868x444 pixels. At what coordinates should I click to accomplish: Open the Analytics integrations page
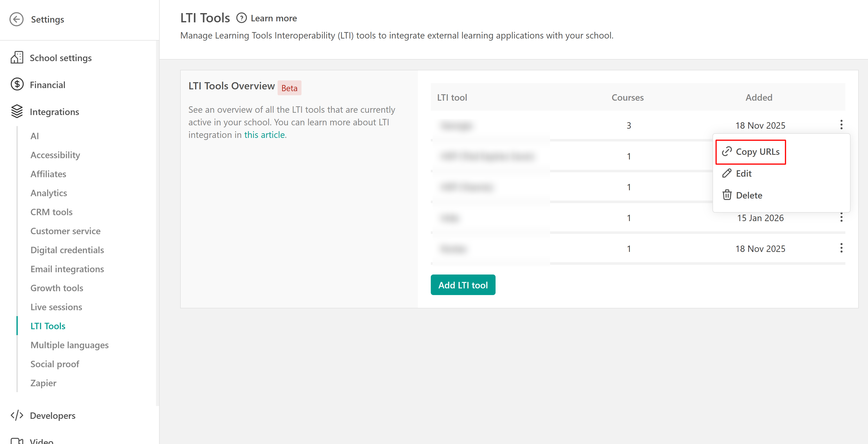49,193
